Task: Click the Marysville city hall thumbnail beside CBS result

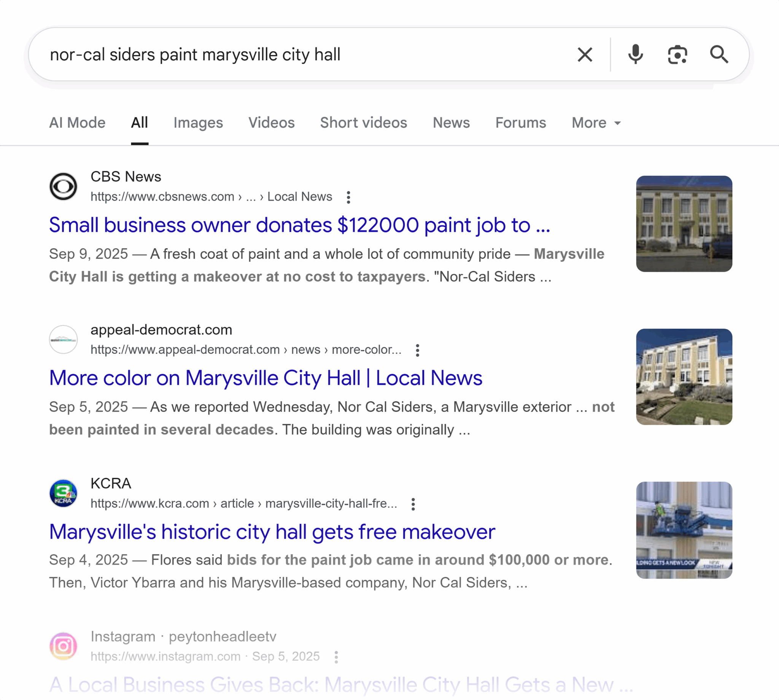Action: tap(684, 223)
